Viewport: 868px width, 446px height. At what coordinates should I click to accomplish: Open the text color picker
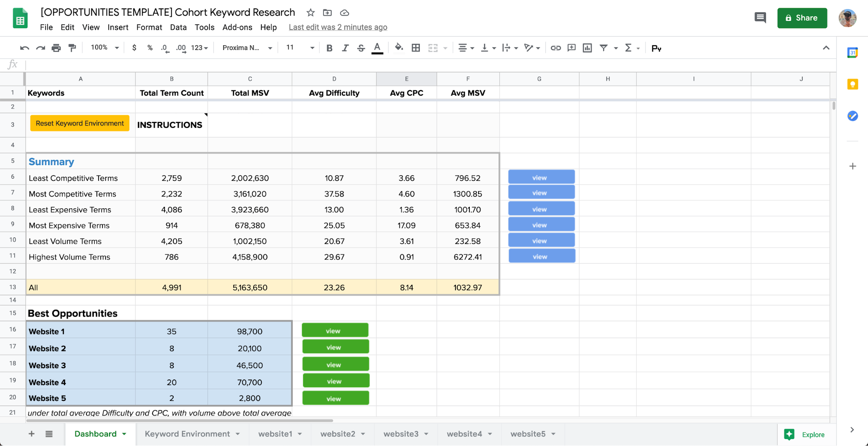click(x=377, y=48)
